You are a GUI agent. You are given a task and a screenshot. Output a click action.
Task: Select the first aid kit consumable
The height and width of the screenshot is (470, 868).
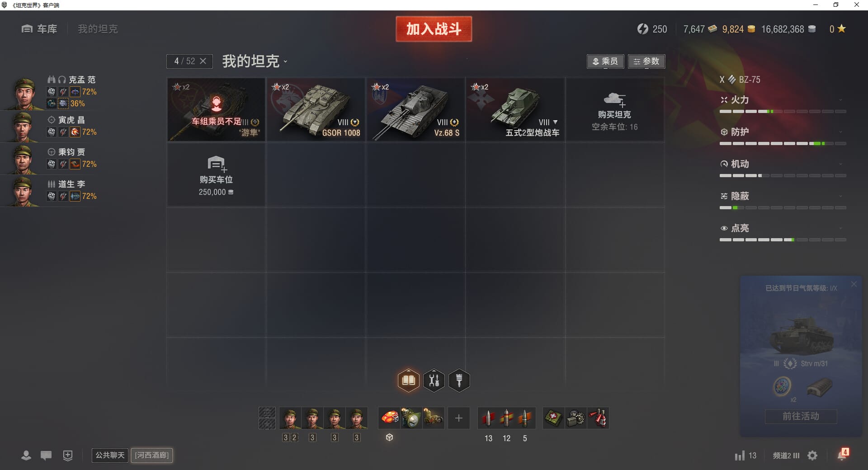pos(553,418)
